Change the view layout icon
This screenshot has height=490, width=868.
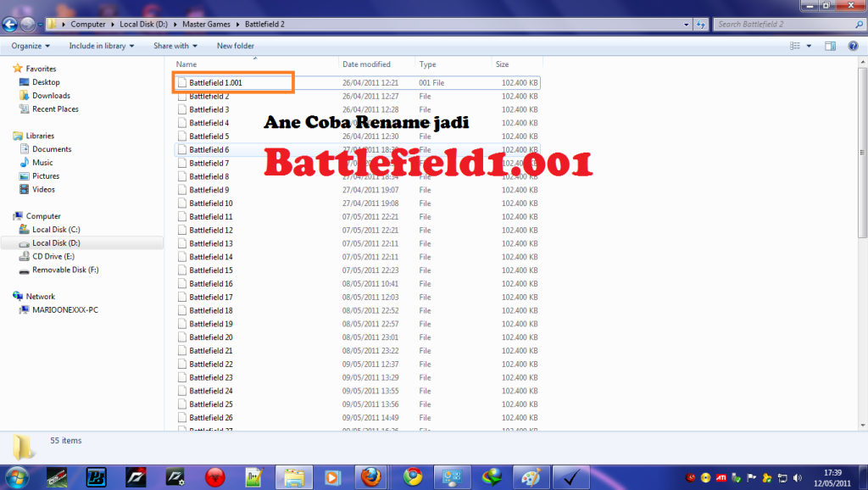pyautogui.click(x=795, y=46)
